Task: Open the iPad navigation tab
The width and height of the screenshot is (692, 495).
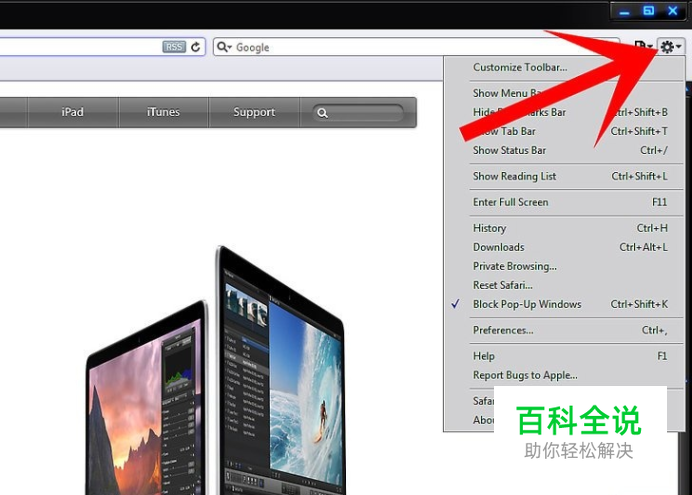Action: (73, 112)
